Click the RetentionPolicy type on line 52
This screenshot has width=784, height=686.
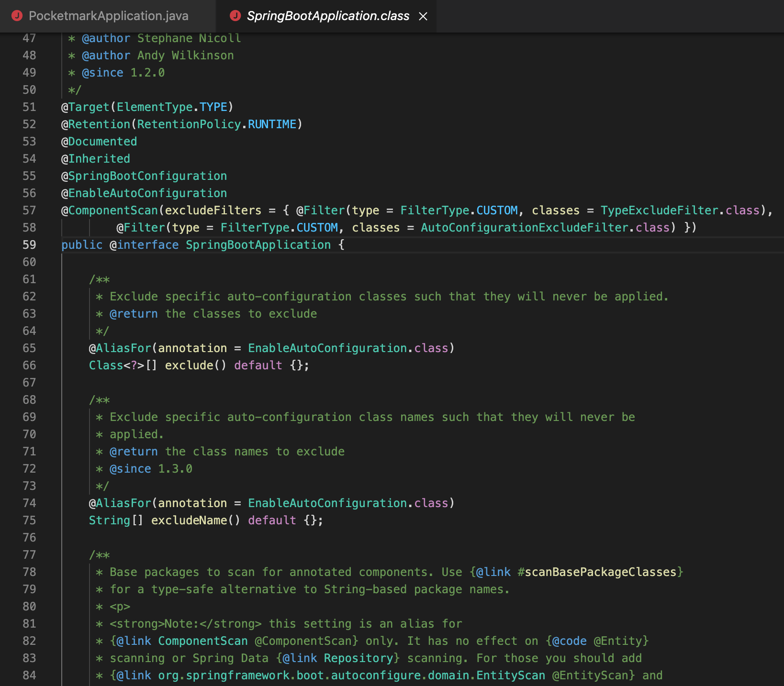pos(189,124)
